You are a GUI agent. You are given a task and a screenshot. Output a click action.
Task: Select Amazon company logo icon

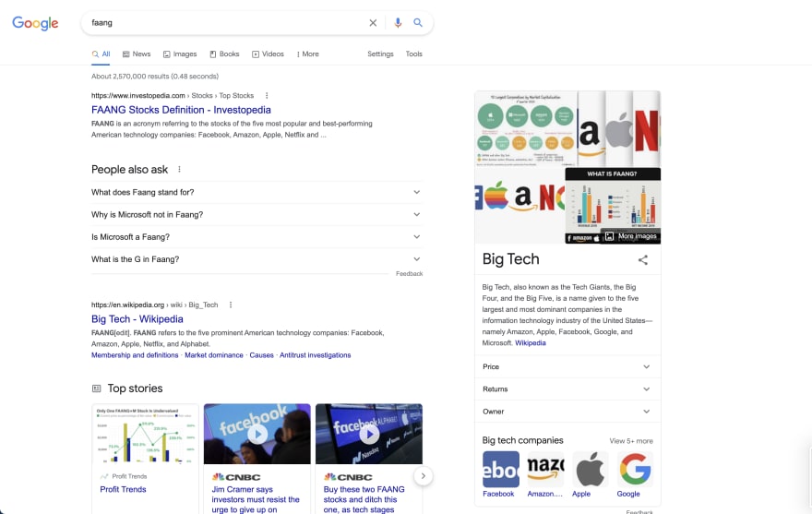545,469
